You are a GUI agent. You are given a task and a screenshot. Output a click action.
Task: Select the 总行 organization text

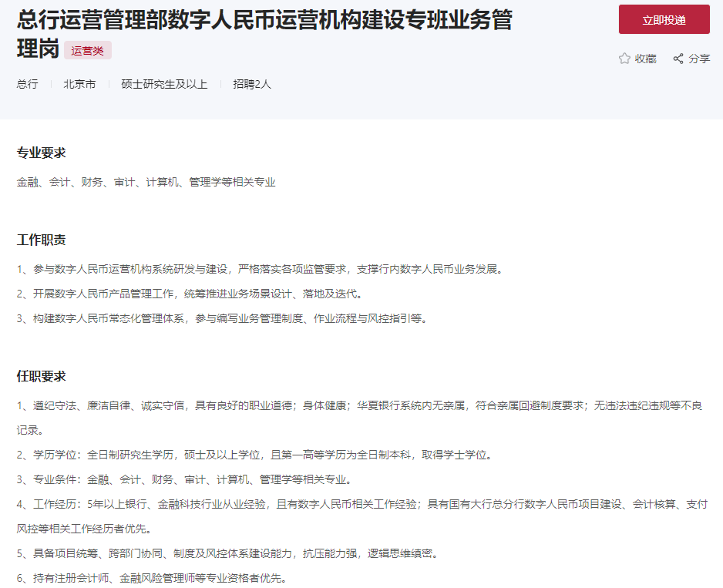coord(28,84)
